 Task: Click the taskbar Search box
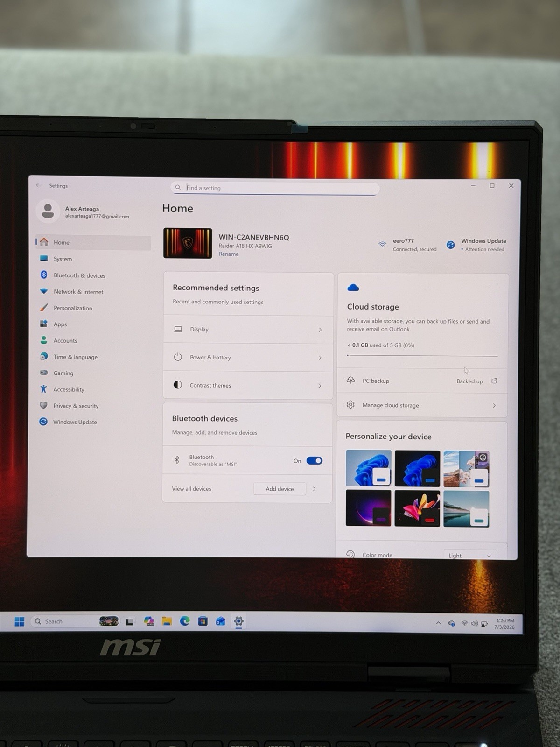[75, 621]
